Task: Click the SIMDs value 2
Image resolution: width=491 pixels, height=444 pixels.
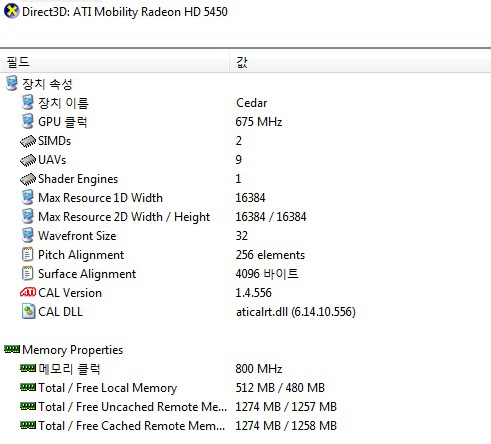Action: click(x=239, y=141)
